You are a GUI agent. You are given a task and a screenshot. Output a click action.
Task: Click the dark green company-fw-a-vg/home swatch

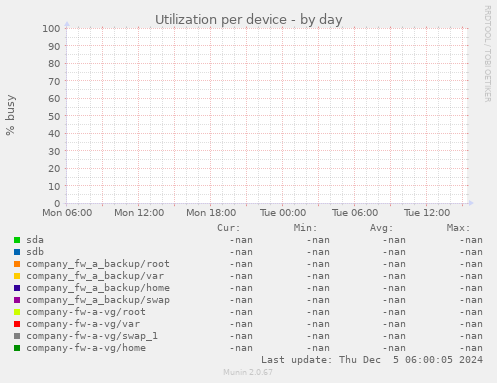coord(17,348)
